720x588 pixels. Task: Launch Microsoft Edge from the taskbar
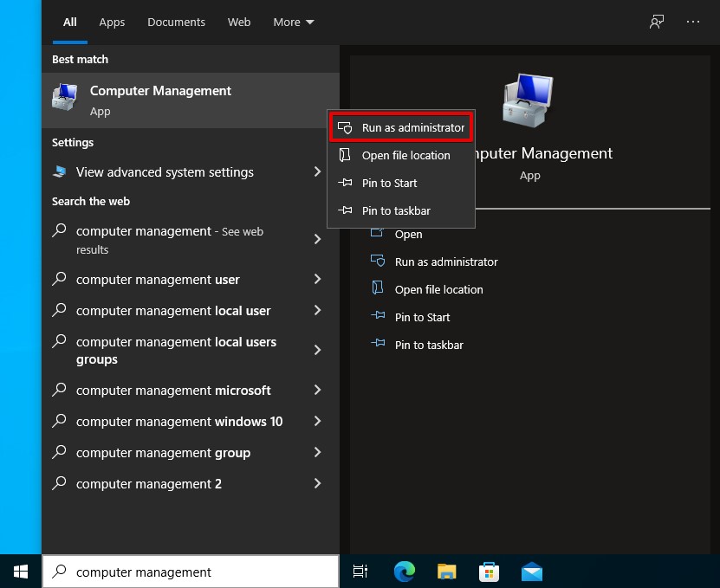tap(405, 572)
